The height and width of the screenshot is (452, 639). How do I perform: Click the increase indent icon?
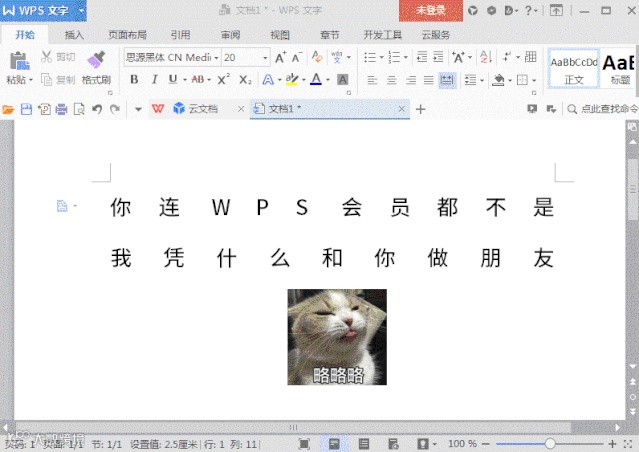(438, 57)
